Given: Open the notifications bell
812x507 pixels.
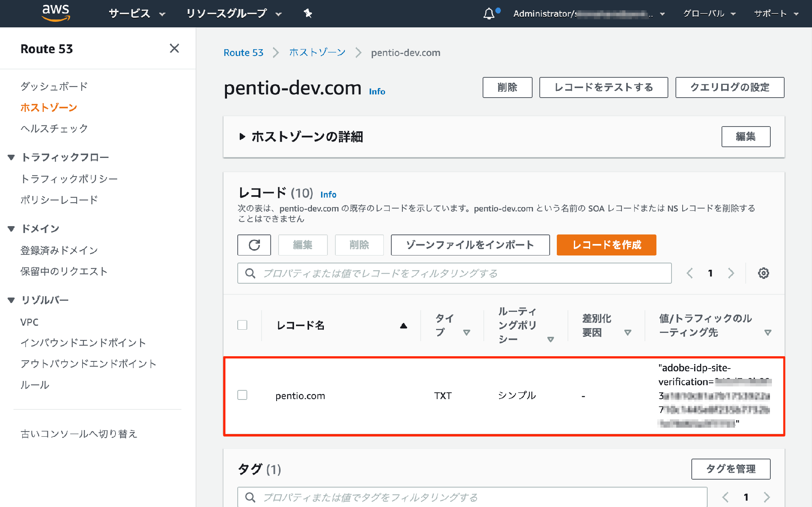Looking at the screenshot, I should pos(489,13).
